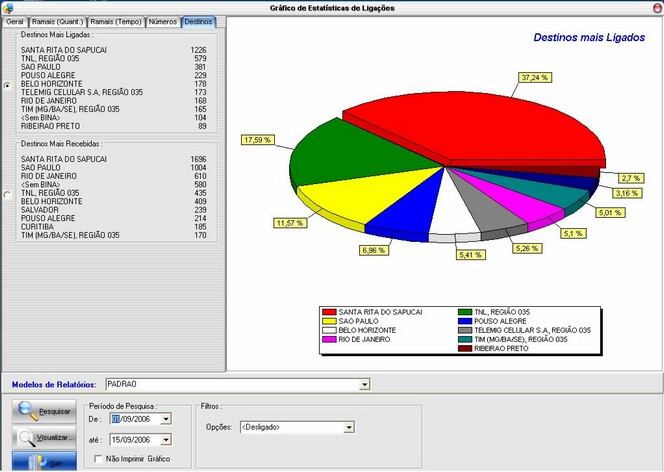The height and width of the screenshot is (472, 664).
Task: Open the De date picker dropdown
Action: pyautogui.click(x=166, y=419)
